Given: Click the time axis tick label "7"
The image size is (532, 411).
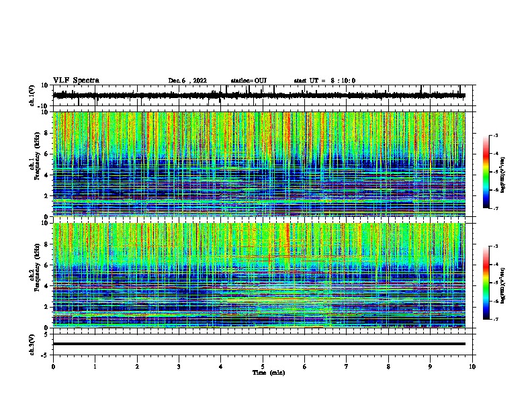Looking at the screenshot, I should coord(347,367).
